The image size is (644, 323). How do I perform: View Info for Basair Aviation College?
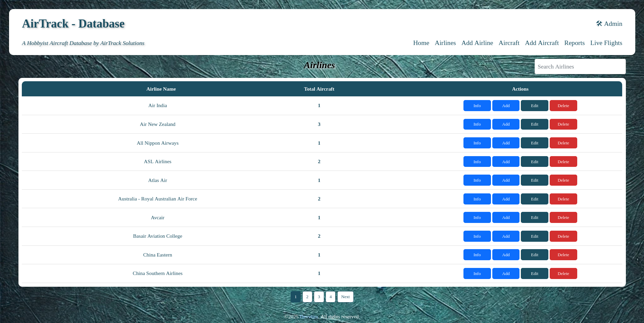pos(477,236)
